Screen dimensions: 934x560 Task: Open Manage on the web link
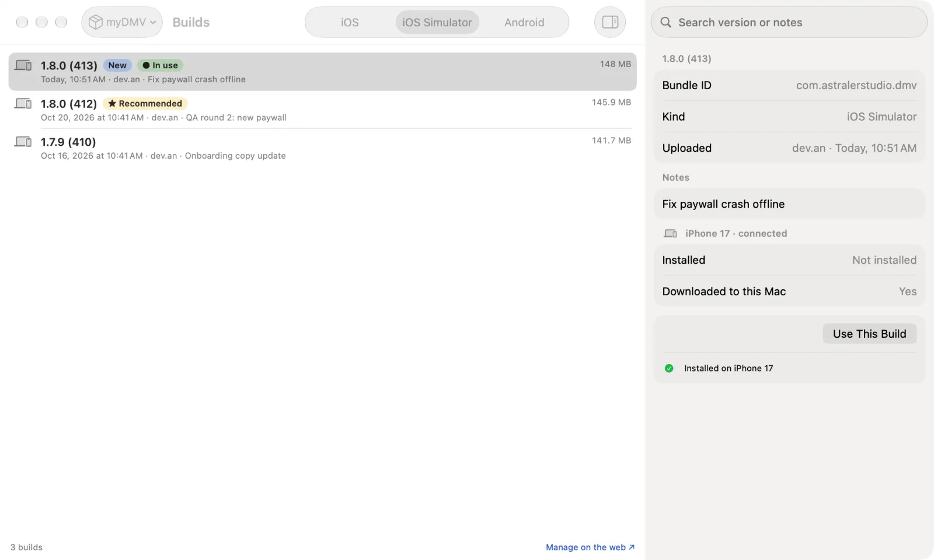tap(590, 547)
